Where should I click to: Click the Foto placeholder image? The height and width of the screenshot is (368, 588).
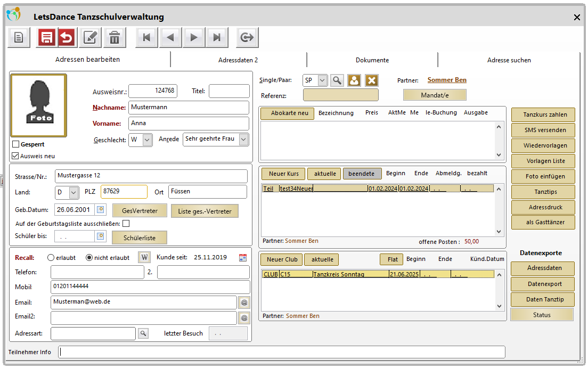39,105
